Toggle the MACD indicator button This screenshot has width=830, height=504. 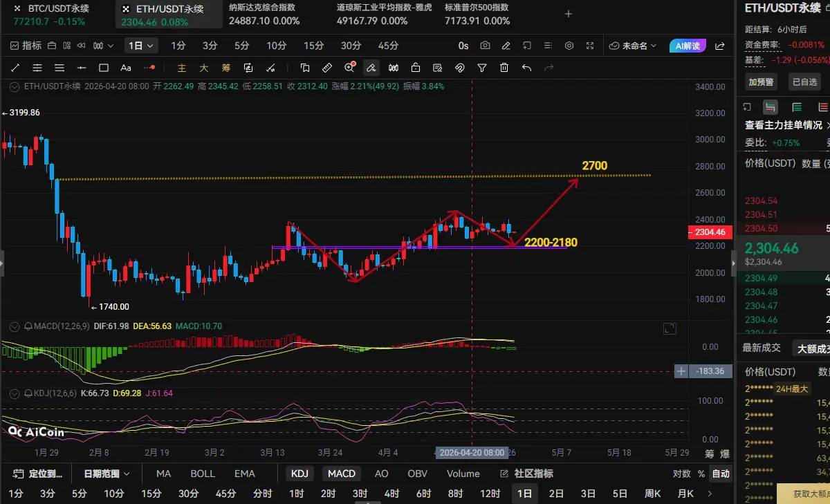pyautogui.click(x=342, y=474)
